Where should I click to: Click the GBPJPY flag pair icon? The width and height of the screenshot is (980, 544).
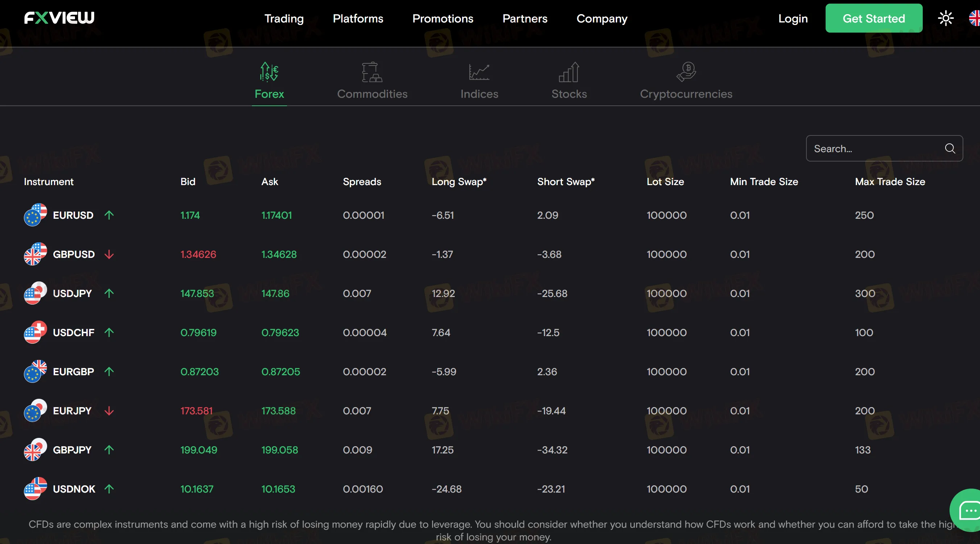point(36,450)
